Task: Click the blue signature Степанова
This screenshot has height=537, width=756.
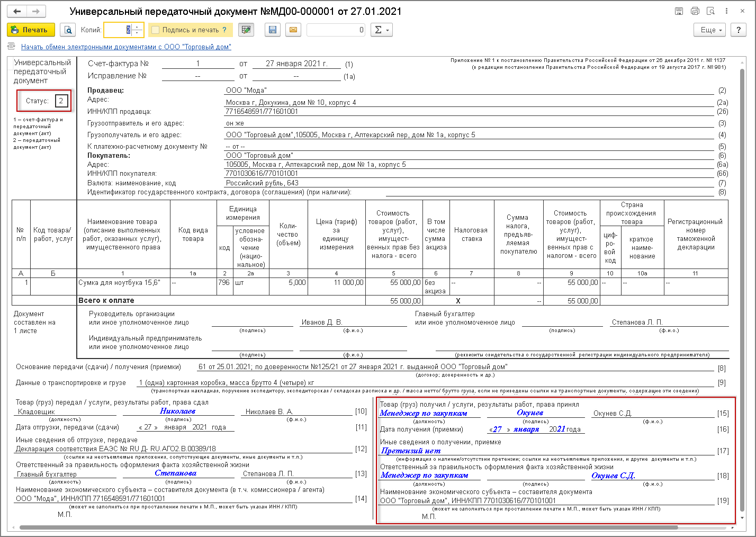Action: [x=176, y=473]
